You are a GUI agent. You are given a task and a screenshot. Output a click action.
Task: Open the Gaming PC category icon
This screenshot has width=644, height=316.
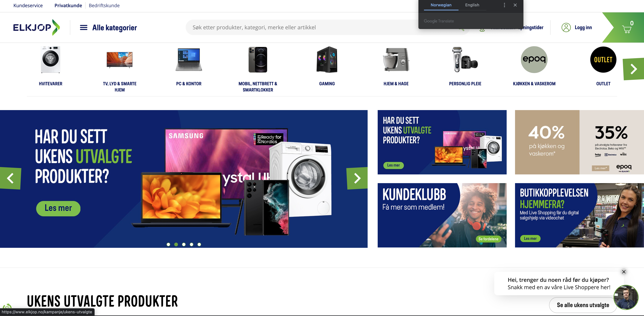327,60
